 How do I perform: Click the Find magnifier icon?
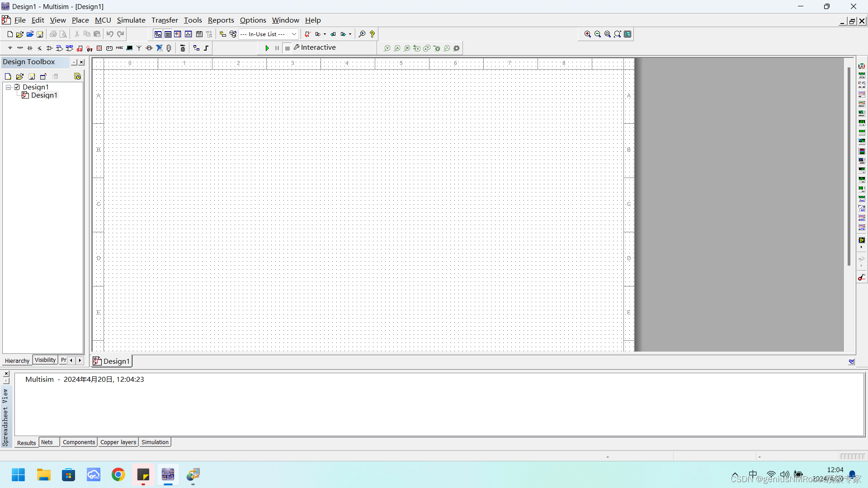[x=362, y=34]
